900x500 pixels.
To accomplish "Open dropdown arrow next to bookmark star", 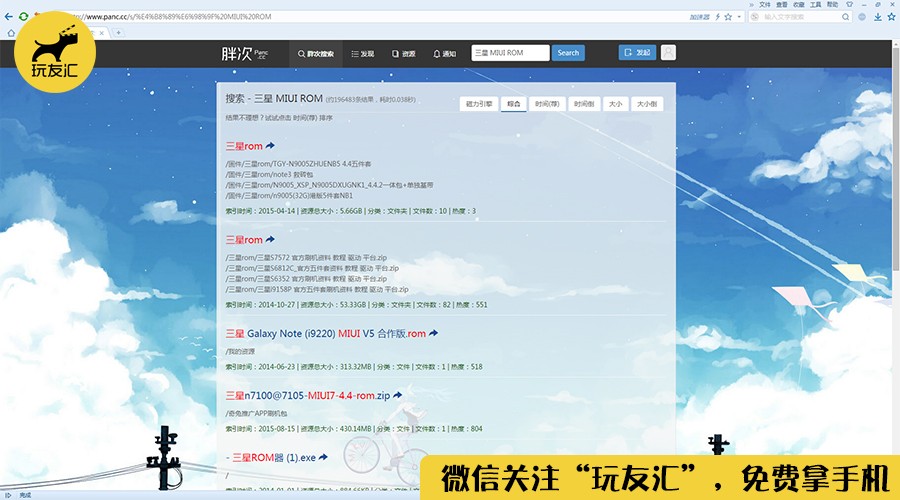I will 739,17.
